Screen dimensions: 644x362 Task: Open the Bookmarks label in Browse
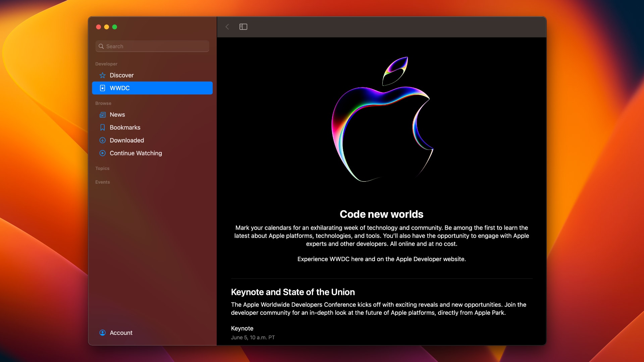[x=125, y=128]
